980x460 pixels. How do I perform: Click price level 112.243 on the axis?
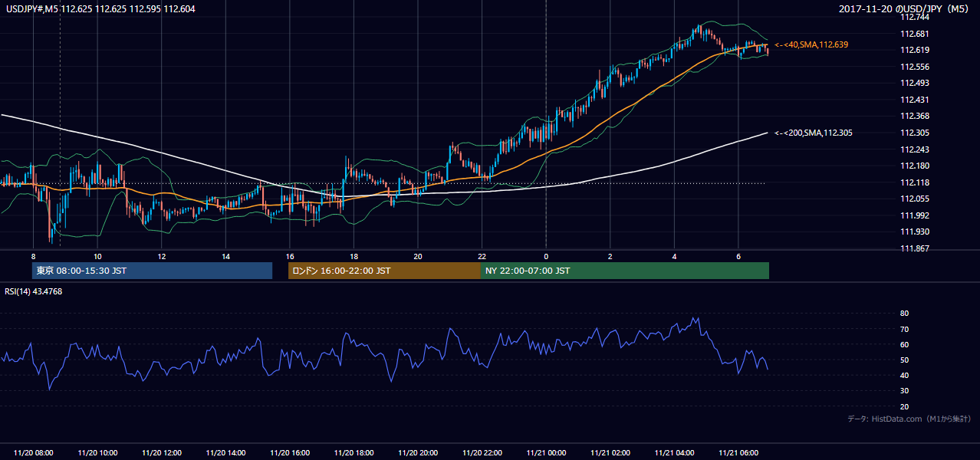[x=916, y=149]
